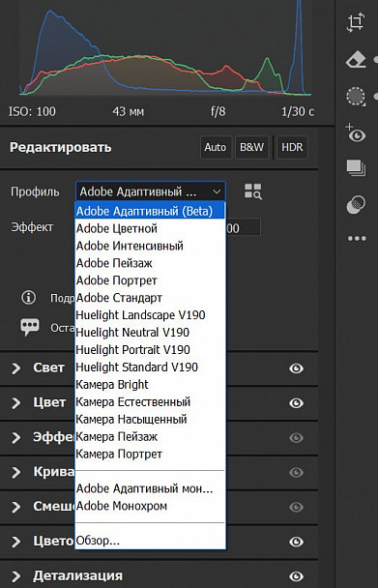
Task: Toggle visibility of the Детализация panel
Action: tap(296, 576)
